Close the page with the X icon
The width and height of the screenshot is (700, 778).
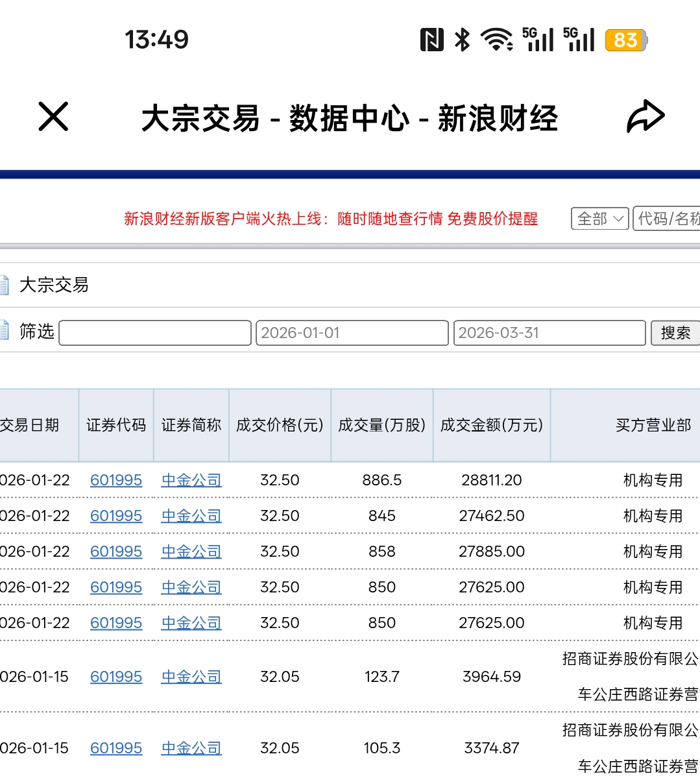coord(53,117)
